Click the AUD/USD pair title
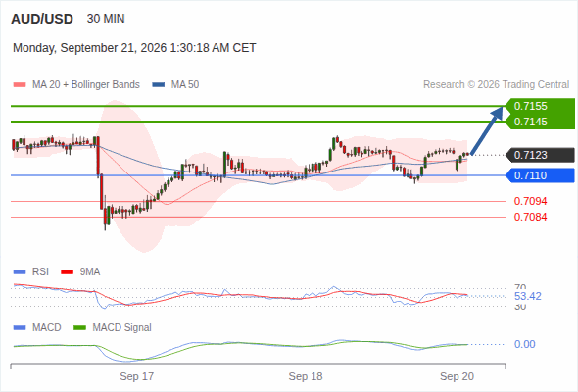The height and width of the screenshot is (392, 578). 42,19
